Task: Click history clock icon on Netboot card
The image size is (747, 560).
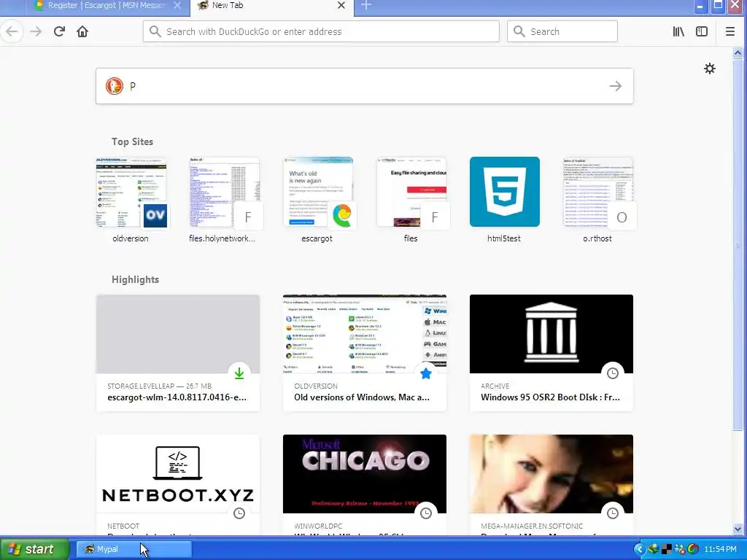Action: pos(239,513)
